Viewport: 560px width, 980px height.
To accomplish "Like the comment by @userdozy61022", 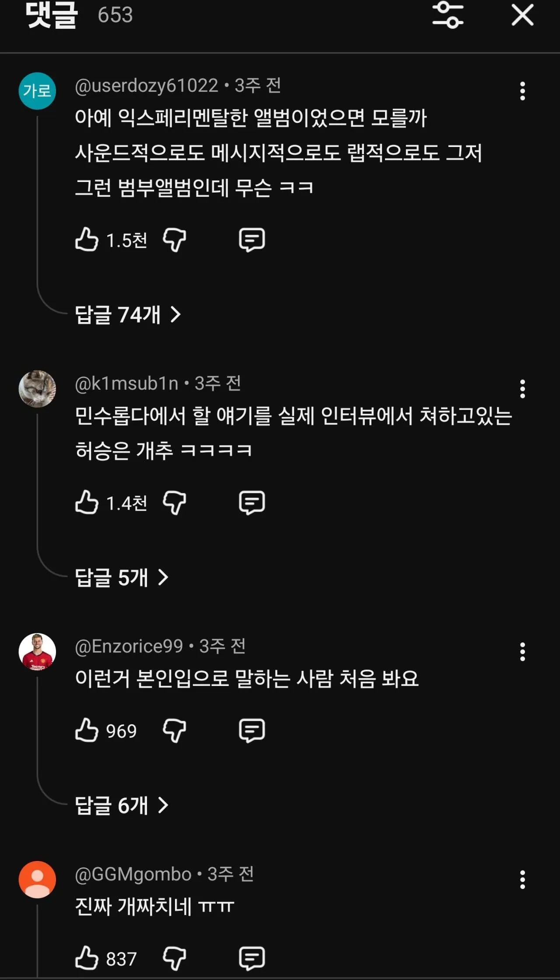I will click(87, 239).
